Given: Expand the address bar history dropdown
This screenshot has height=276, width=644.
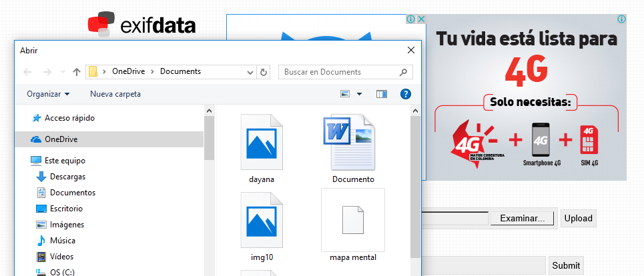Looking at the screenshot, I should click(x=250, y=72).
